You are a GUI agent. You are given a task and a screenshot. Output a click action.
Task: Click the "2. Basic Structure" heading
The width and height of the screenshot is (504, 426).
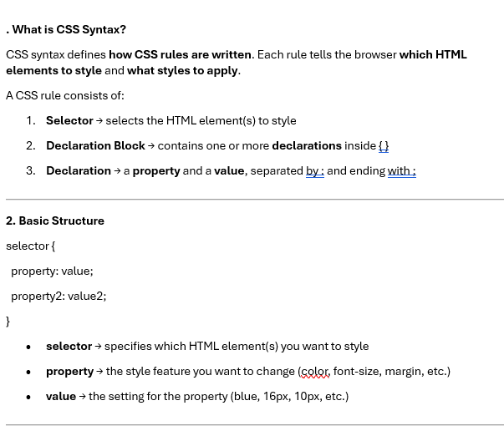55,221
